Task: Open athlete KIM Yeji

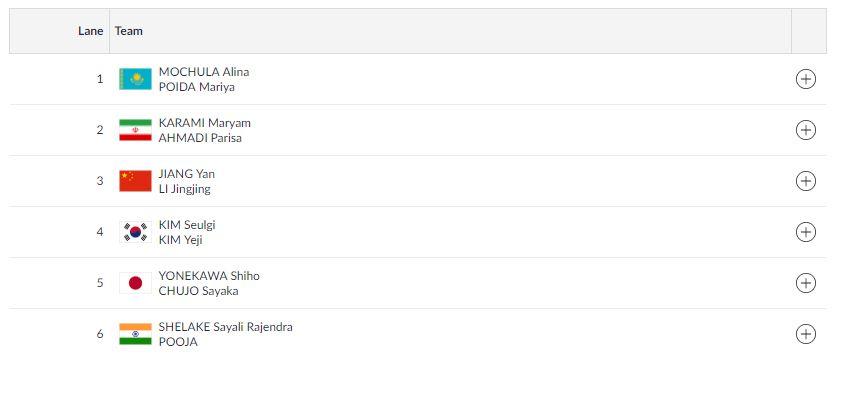Action: click(x=180, y=240)
